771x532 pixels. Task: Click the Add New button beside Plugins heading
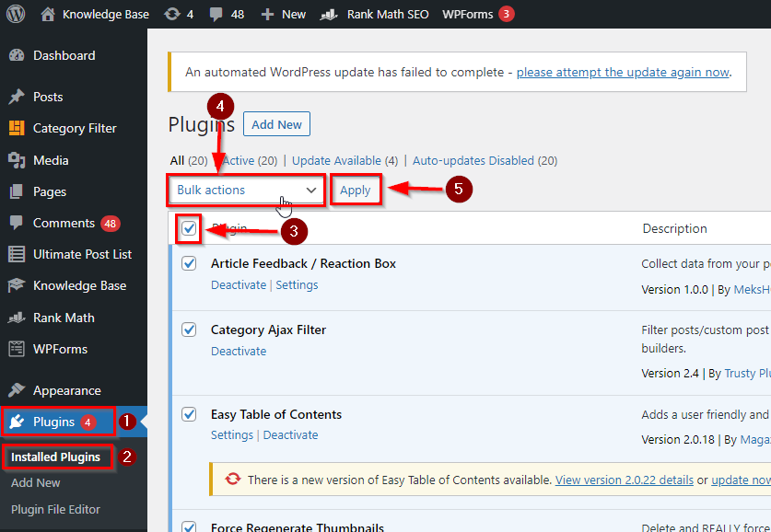click(x=277, y=124)
